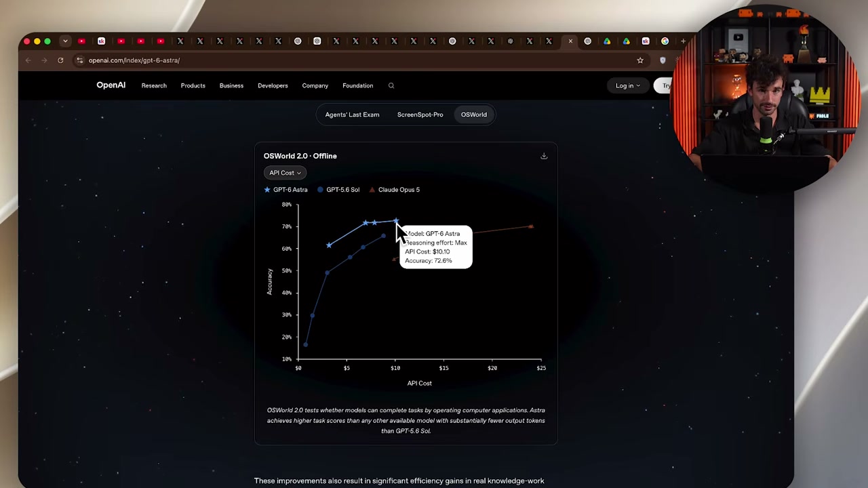Bookmark this page with the star icon
Viewport: 868px width, 488px height.
point(640,60)
